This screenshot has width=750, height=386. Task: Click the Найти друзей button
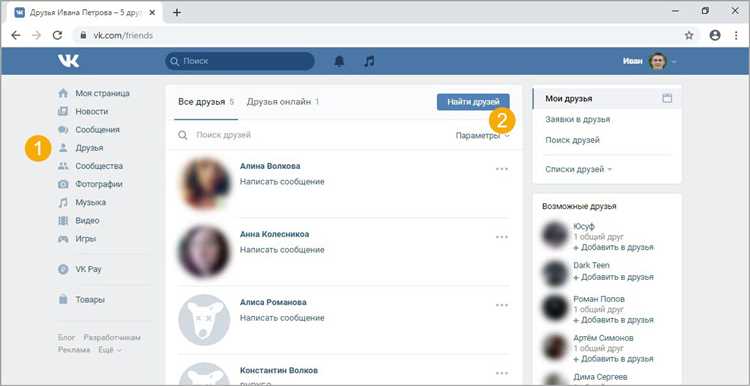[x=473, y=102]
